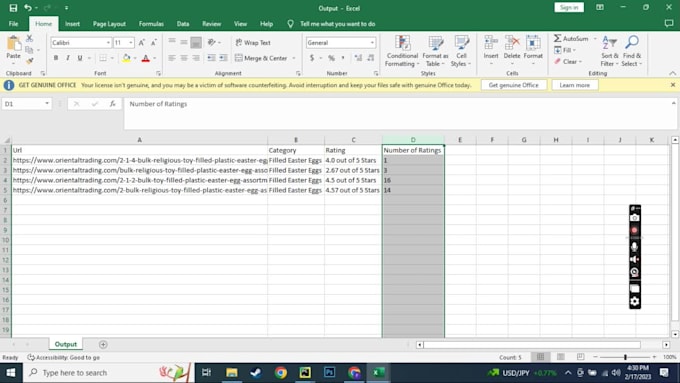Open the Calibri font name dropdown

108,43
